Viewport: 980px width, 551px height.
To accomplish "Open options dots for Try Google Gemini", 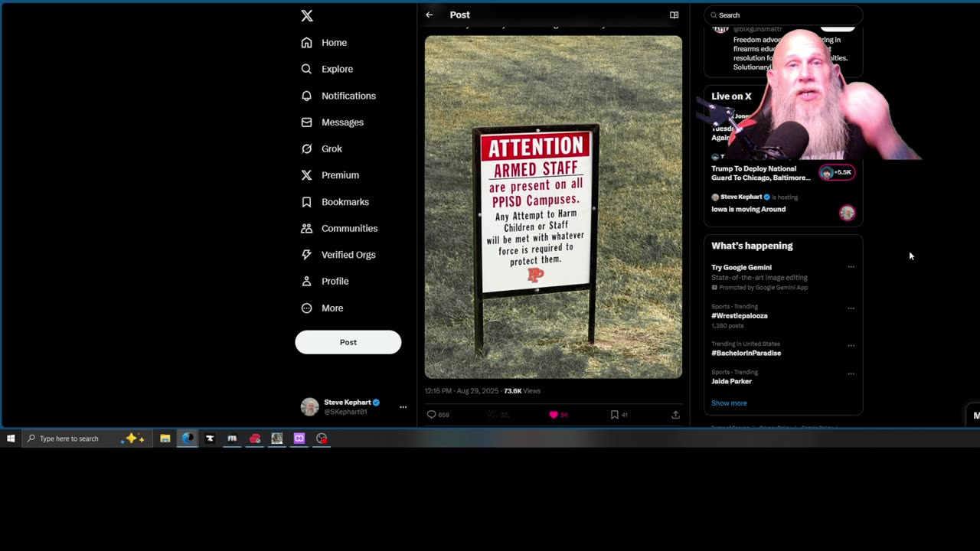I will (851, 267).
